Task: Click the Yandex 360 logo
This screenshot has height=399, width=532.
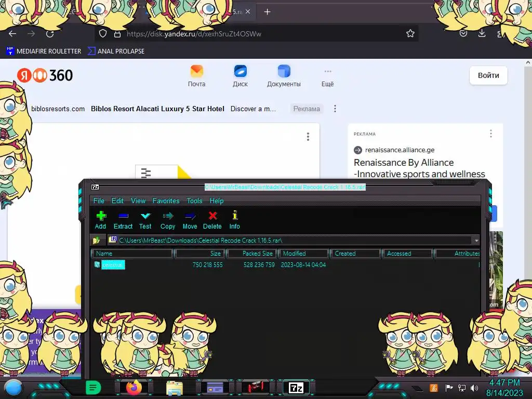Action: 45,75
